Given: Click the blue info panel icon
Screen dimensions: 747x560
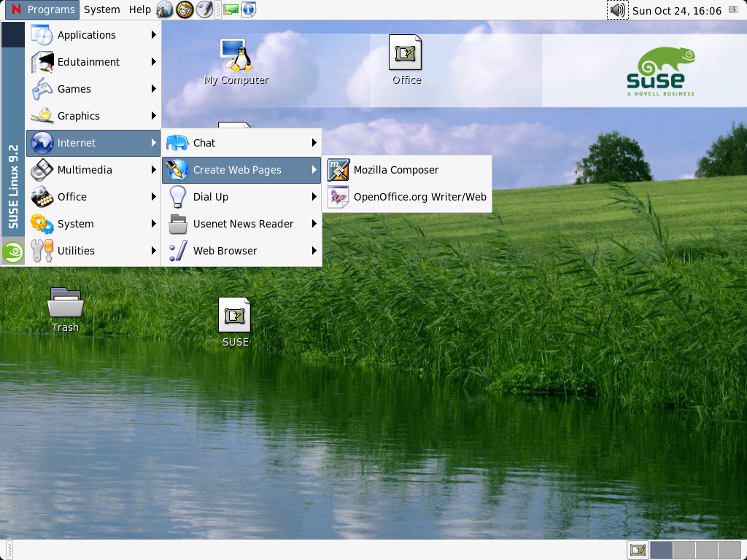Looking at the screenshot, I should coord(249,9).
